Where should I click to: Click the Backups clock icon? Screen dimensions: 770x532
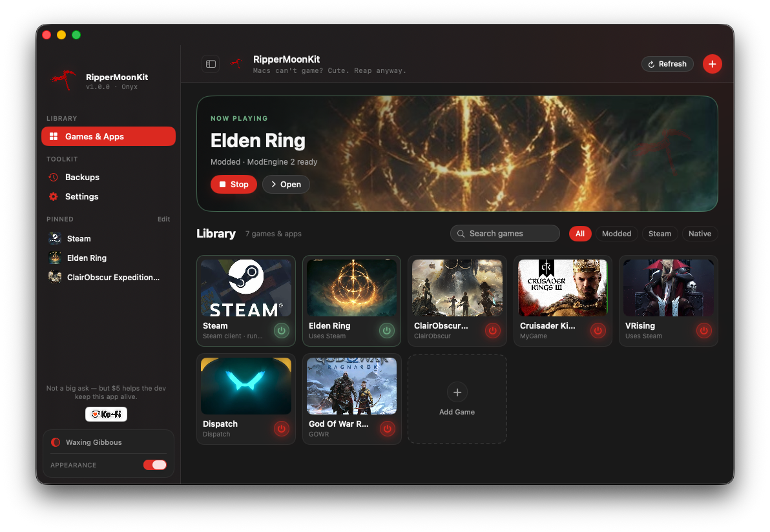pos(54,177)
